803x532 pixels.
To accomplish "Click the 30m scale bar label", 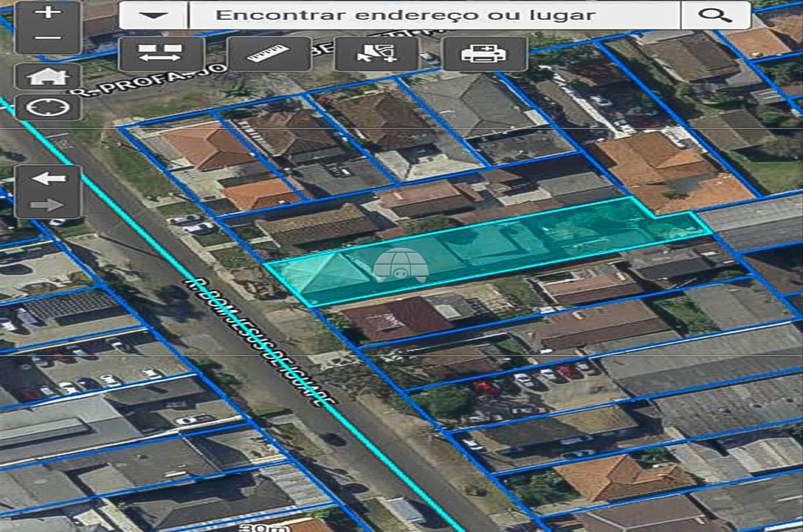I will [x=264, y=527].
